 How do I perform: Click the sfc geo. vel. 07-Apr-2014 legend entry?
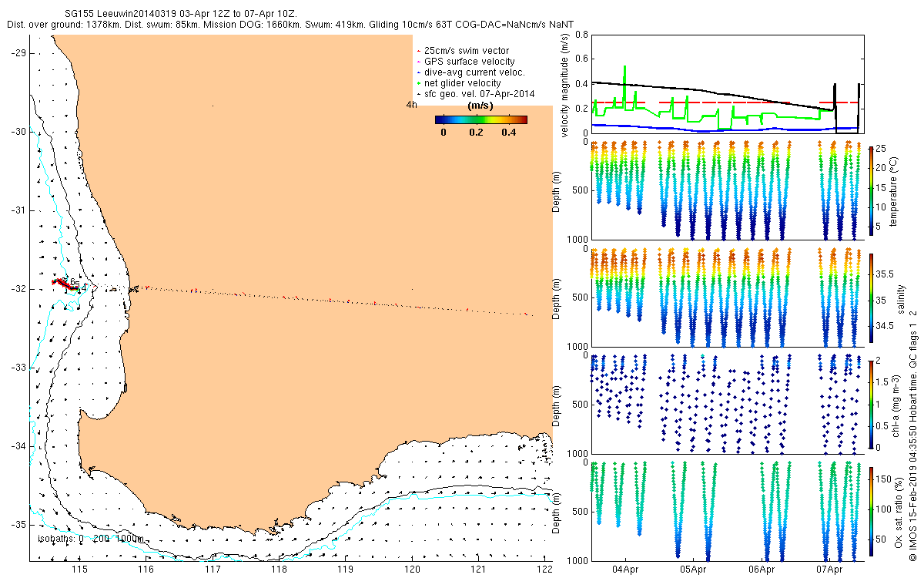pos(479,94)
